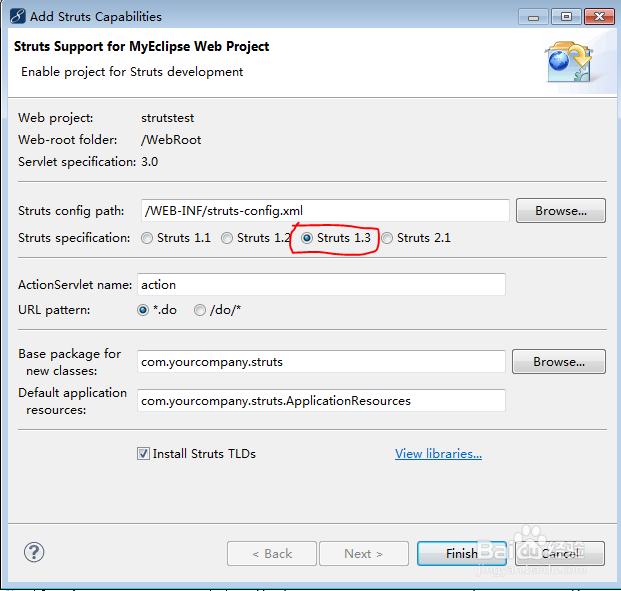621x591 pixels.
Task: Focus the default application resources field
Action: pyautogui.click(x=321, y=400)
